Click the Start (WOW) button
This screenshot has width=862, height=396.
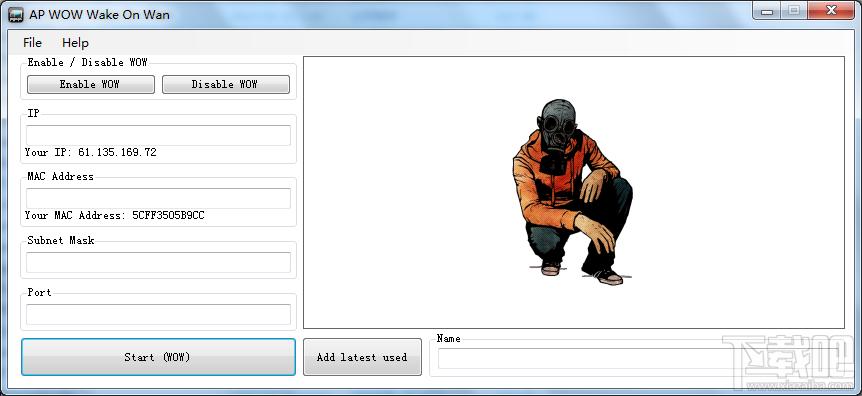coord(158,357)
